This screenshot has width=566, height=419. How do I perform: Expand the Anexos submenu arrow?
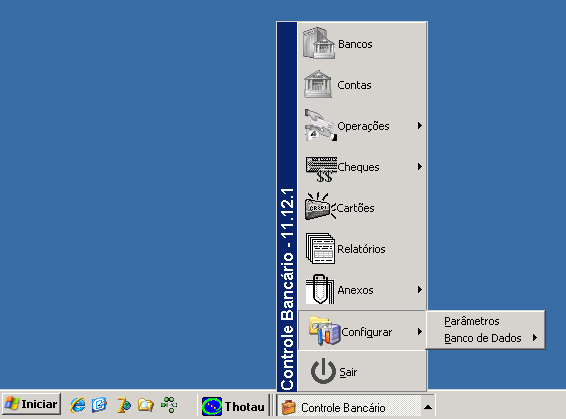tap(419, 289)
